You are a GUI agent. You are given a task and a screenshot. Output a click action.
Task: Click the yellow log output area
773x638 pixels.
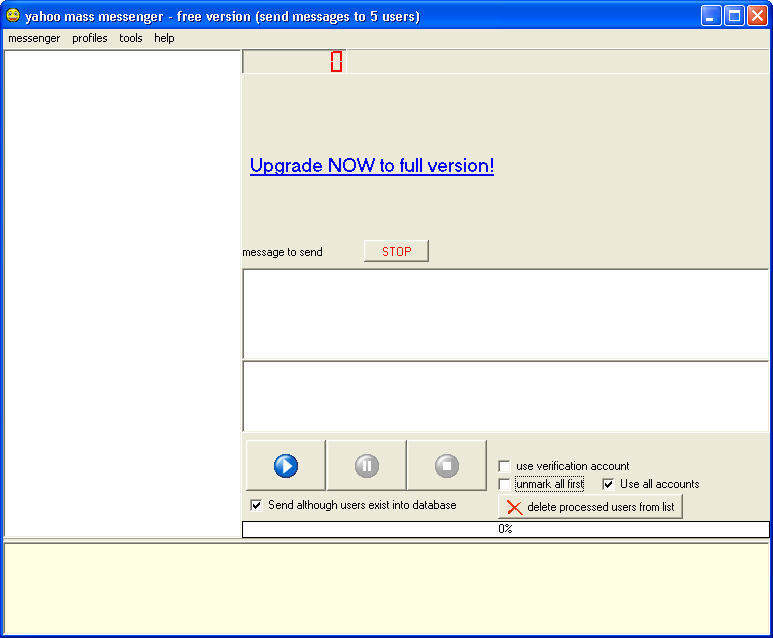click(386, 589)
